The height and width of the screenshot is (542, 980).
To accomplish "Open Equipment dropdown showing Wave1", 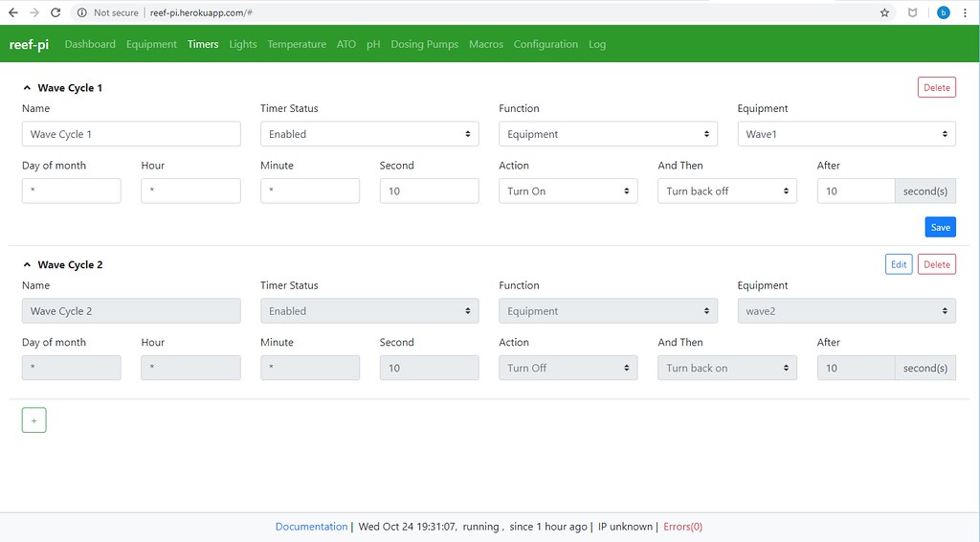I will point(846,134).
